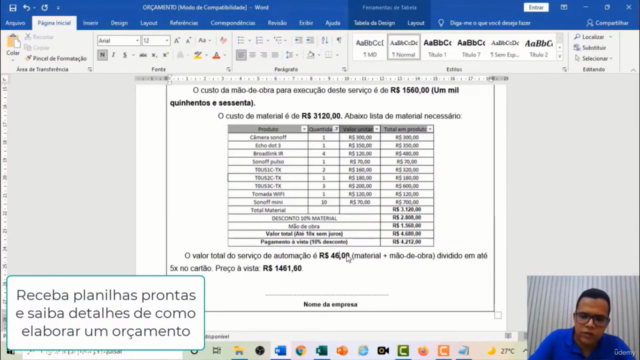
Task: Expand the font color dropdown arrow
Action: 224,55
